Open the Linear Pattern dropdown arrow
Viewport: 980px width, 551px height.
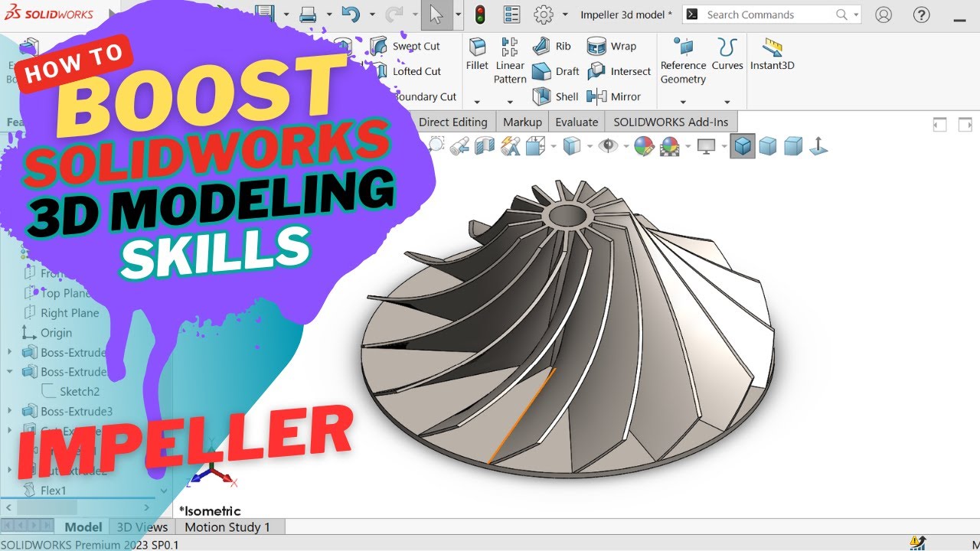click(x=510, y=102)
